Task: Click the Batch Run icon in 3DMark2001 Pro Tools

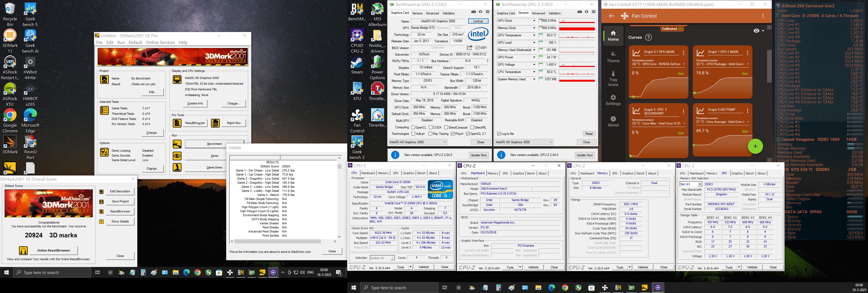Action: [x=215, y=123]
